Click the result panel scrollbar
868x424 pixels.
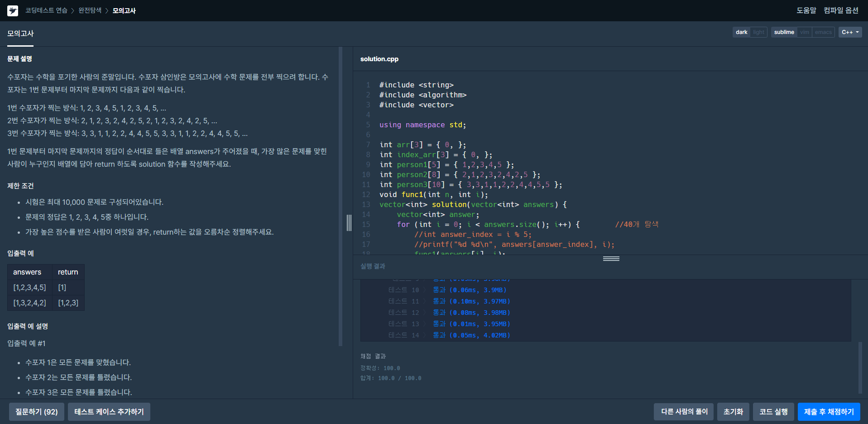[x=860, y=368]
